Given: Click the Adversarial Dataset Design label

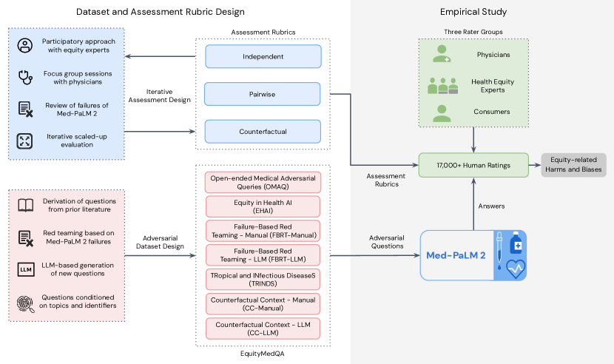Looking at the screenshot, I should pos(160,242).
